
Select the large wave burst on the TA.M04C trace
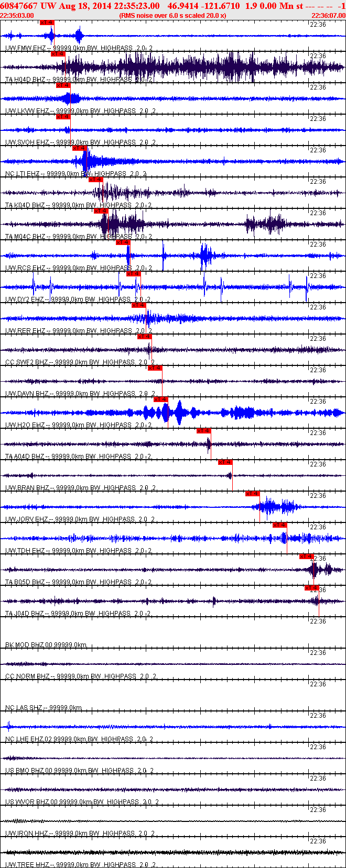(123, 224)
